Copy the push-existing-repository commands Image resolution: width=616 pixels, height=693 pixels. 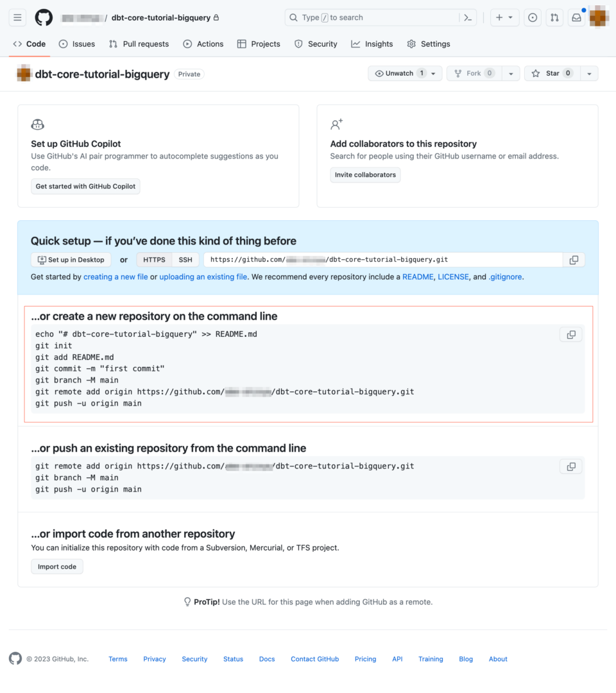pyautogui.click(x=570, y=466)
